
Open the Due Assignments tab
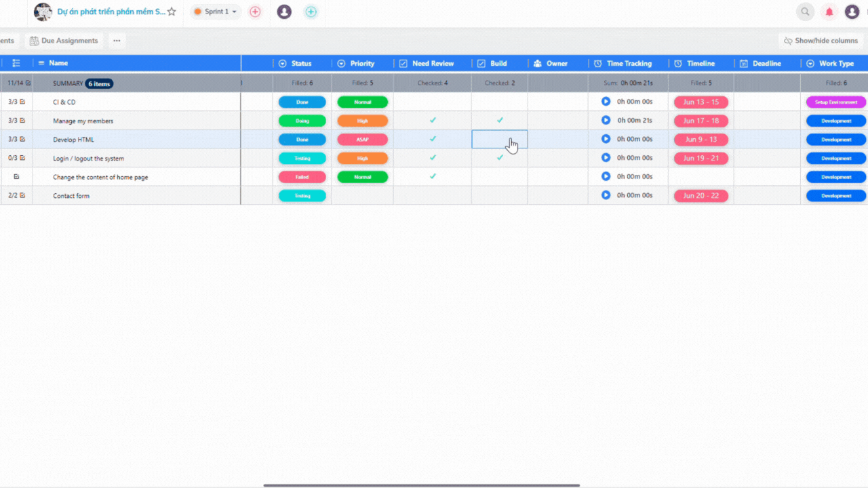(x=64, y=41)
